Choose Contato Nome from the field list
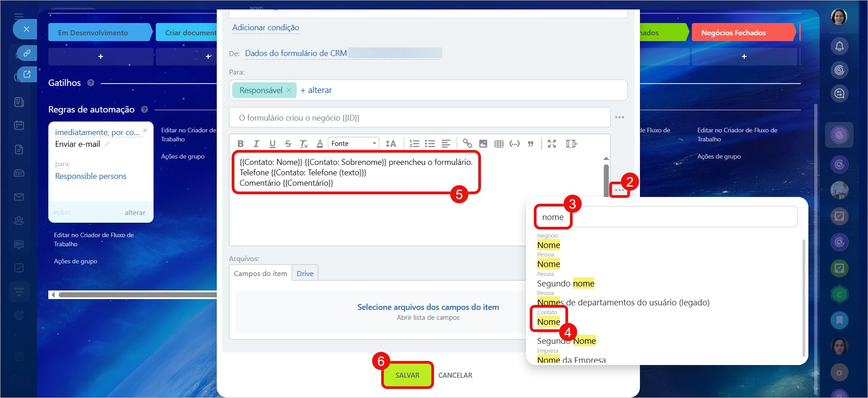This screenshot has height=398, width=868. [x=548, y=322]
